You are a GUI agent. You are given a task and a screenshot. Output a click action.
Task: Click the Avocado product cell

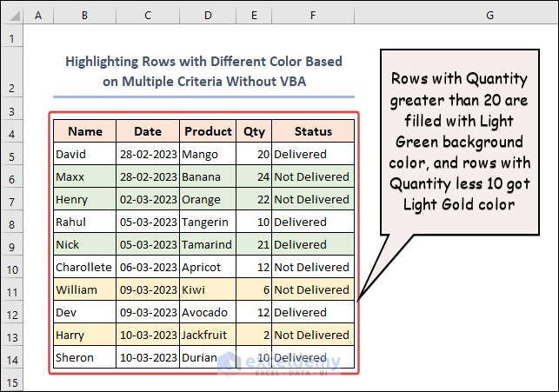coord(208,312)
